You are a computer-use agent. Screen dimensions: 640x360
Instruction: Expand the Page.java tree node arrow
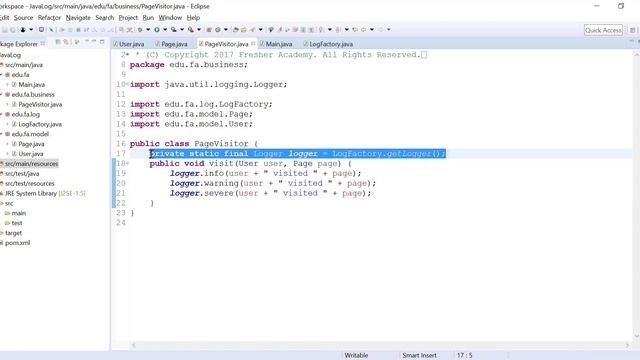pos(7,144)
